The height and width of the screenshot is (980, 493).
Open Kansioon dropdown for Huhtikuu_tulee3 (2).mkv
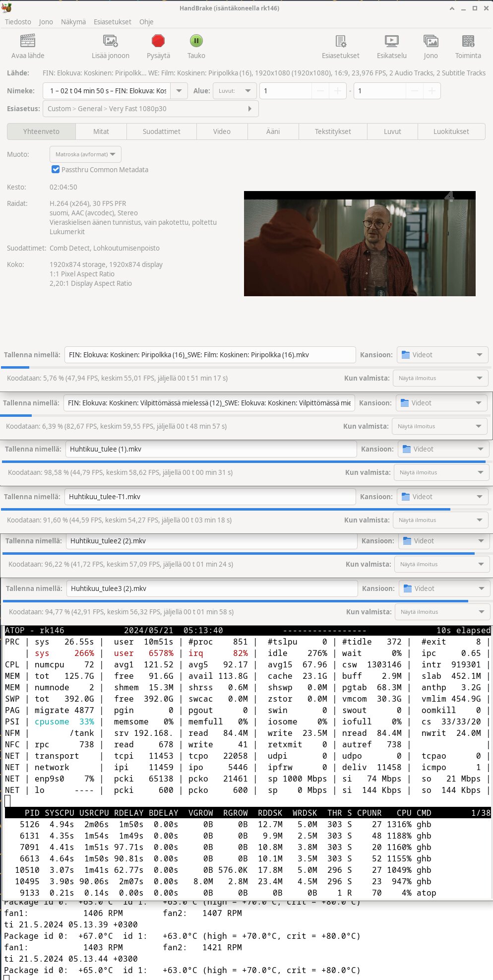(444, 588)
